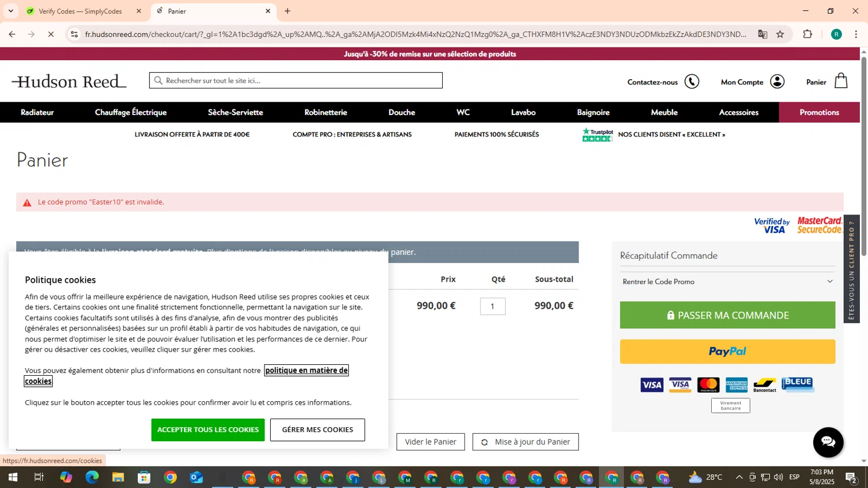
Task: Open Microsoft Edge from the taskbar
Action: [93, 477]
